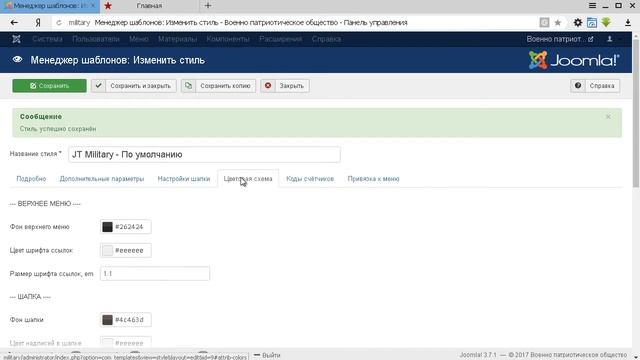Click Сохранить и закрыть button
Viewport: 640px width, 360px height.
pos(133,86)
